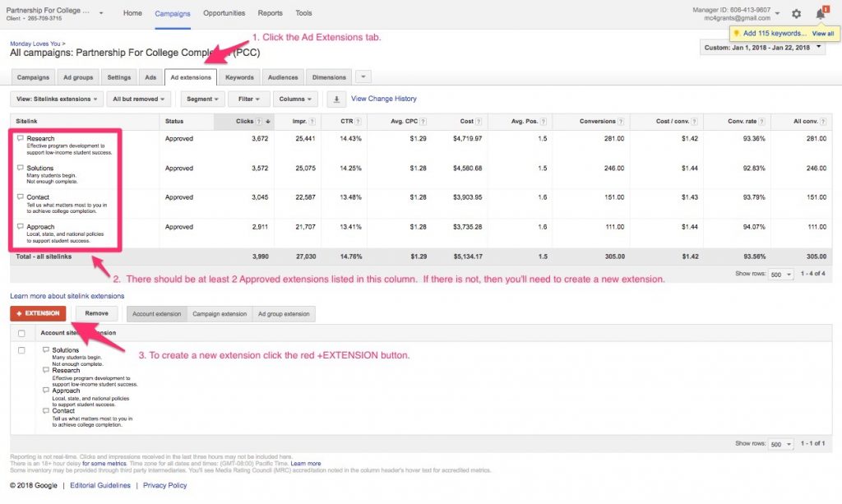
Task: Toggle the Account sitelink extension header checkbox
Action: pos(21,333)
